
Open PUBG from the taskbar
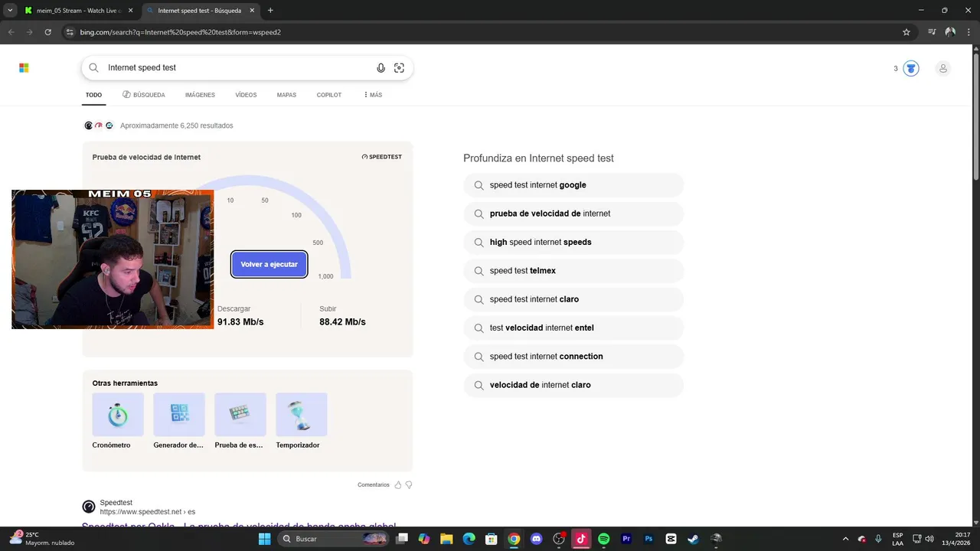[716, 539]
